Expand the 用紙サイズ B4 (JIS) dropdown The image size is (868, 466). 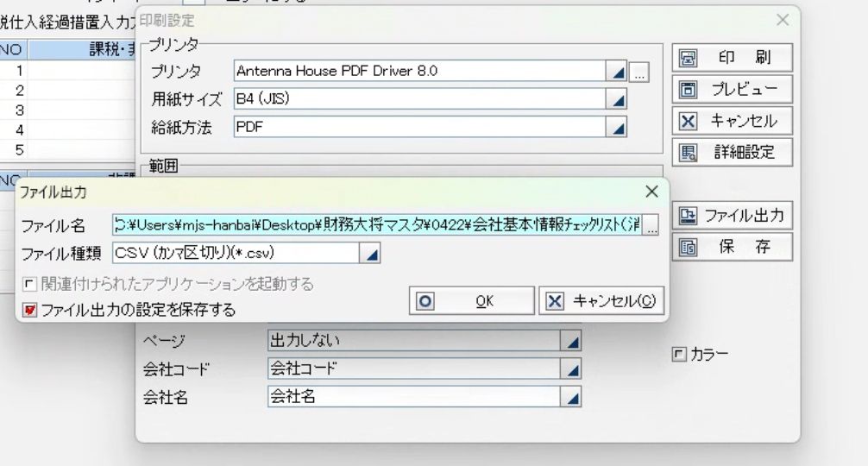pos(618,99)
